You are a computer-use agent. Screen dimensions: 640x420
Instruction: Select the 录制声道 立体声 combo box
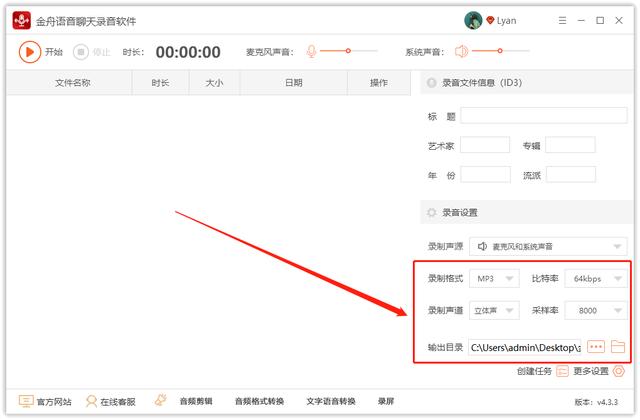click(495, 311)
